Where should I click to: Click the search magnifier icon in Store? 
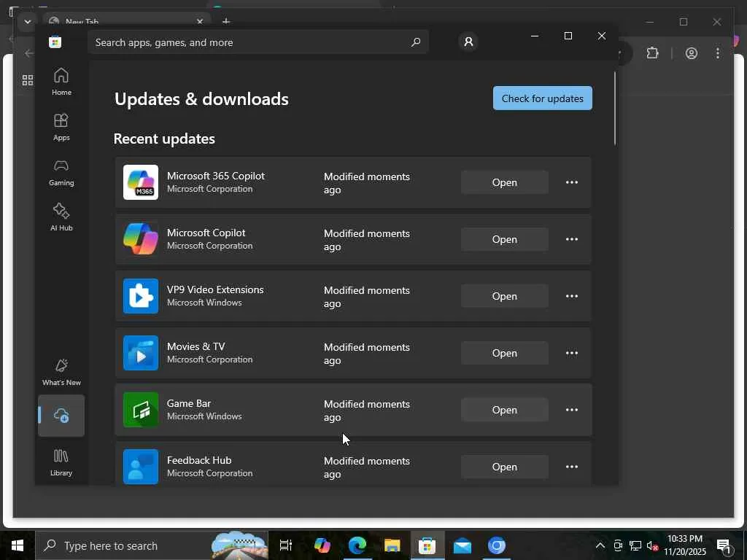[415, 42]
